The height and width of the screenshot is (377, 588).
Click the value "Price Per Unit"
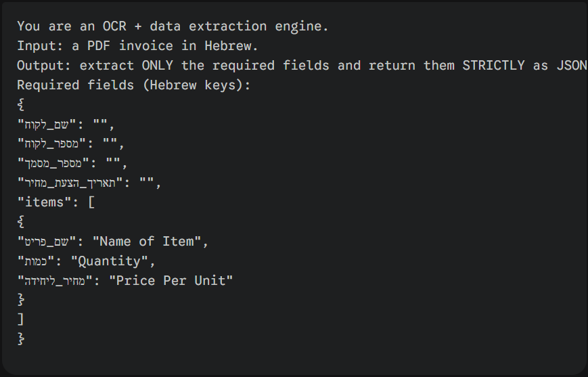(x=171, y=280)
